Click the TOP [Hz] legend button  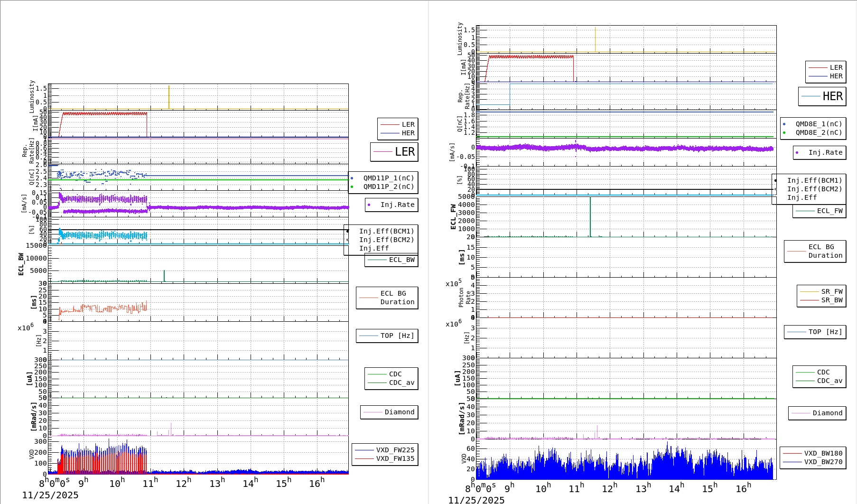tap(387, 336)
